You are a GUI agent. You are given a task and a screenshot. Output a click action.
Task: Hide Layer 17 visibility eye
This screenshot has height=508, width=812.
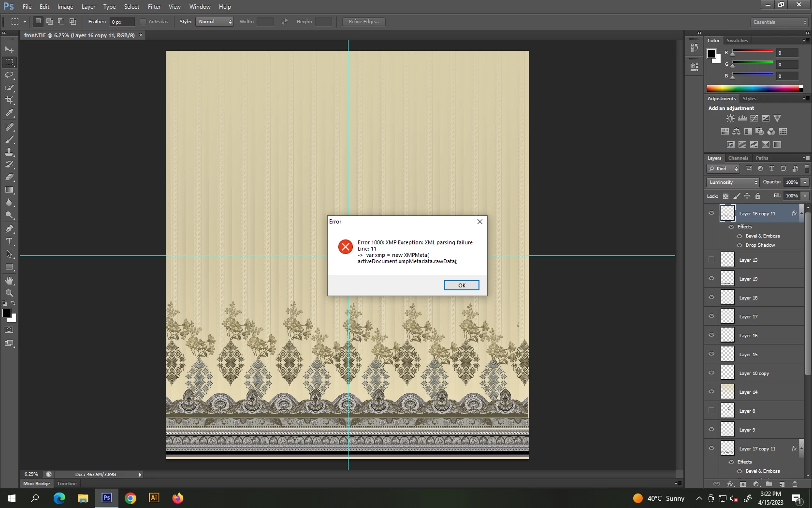(x=711, y=316)
